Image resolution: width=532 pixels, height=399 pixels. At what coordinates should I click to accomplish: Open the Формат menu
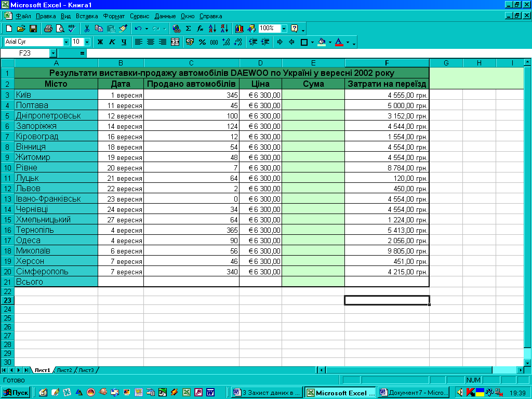coord(114,16)
